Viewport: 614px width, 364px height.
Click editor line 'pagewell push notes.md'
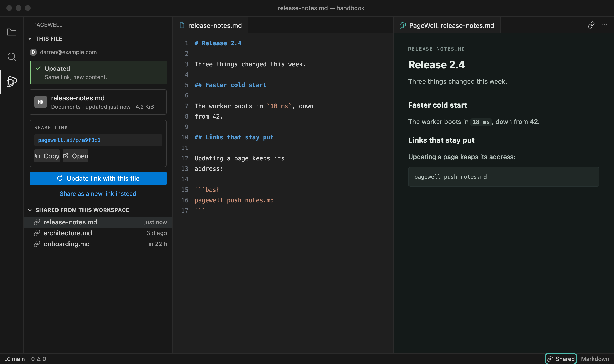pos(234,200)
